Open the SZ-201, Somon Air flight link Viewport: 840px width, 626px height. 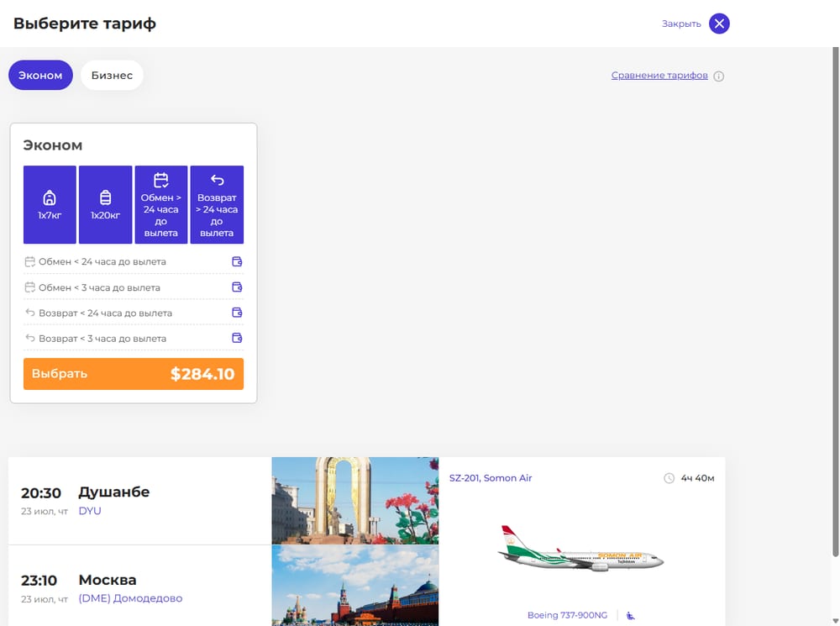tap(491, 478)
